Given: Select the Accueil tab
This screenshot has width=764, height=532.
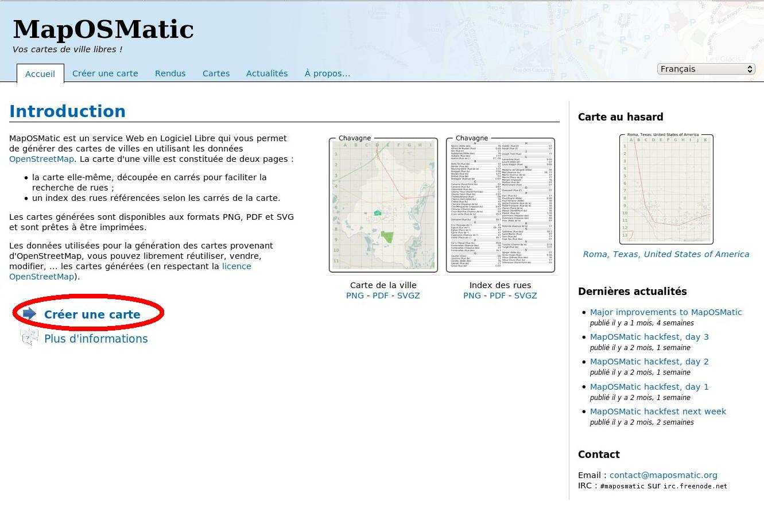Looking at the screenshot, I should (x=40, y=73).
